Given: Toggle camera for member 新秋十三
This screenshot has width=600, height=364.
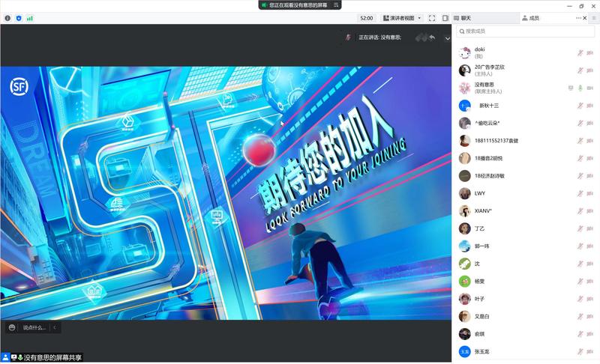Looking at the screenshot, I should (590, 106).
